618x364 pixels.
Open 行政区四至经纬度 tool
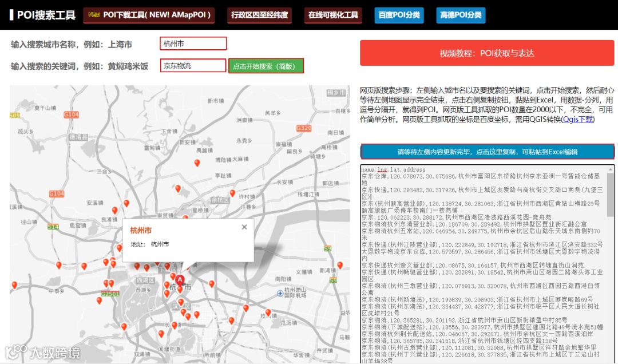point(259,15)
